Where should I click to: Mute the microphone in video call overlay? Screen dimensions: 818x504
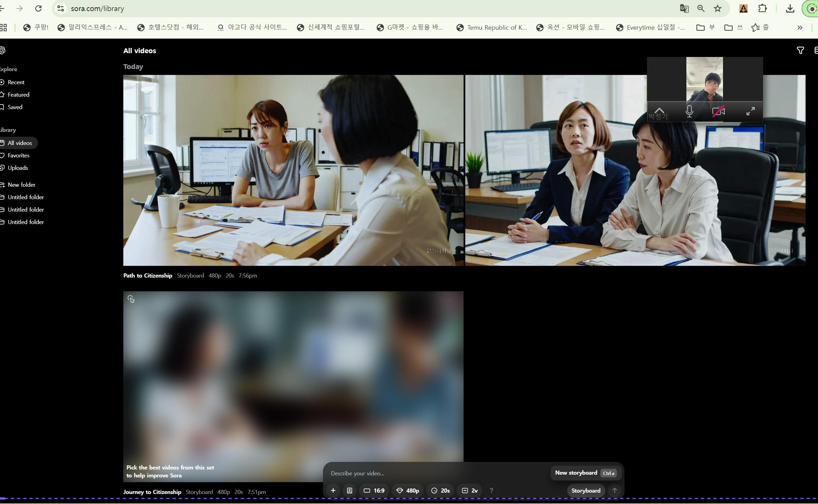689,112
